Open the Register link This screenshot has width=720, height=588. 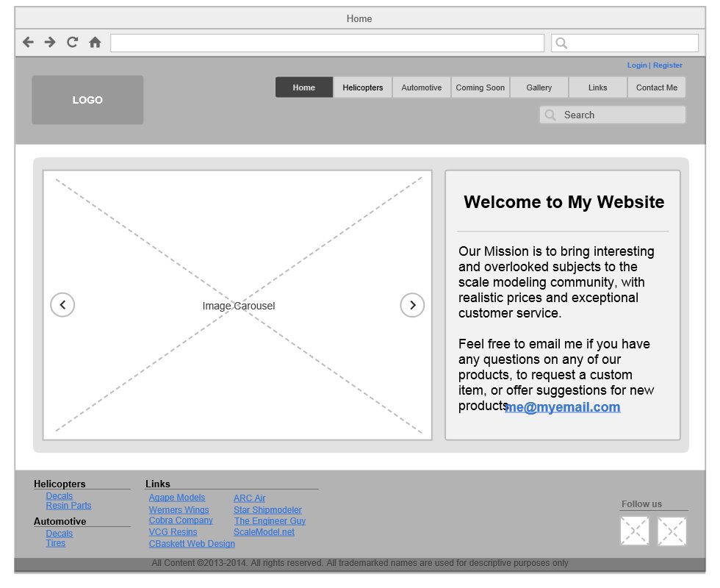pyautogui.click(x=668, y=65)
